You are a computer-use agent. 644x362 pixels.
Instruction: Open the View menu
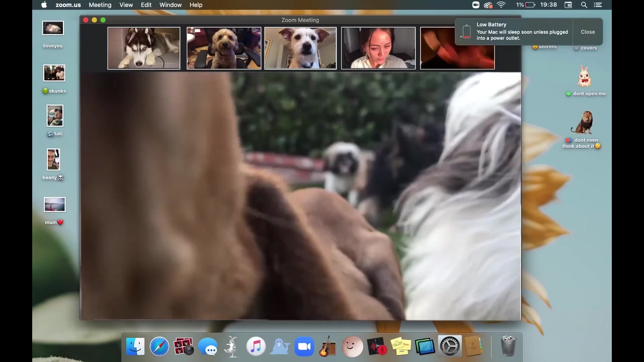[x=126, y=5]
